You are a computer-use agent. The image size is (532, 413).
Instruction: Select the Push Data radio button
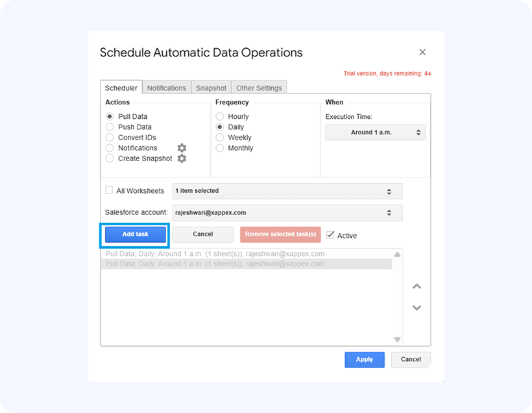click(x=110, y=127)
